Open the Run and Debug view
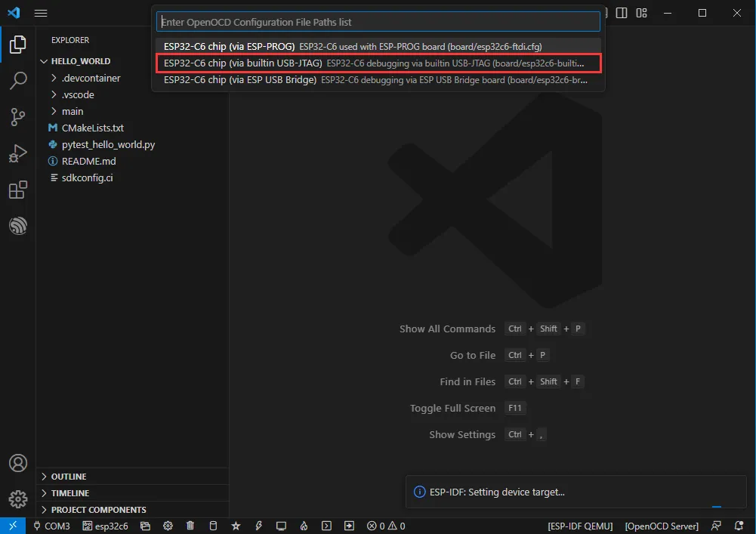The height and width of the screenshot is (534, 756). (17, 154)
